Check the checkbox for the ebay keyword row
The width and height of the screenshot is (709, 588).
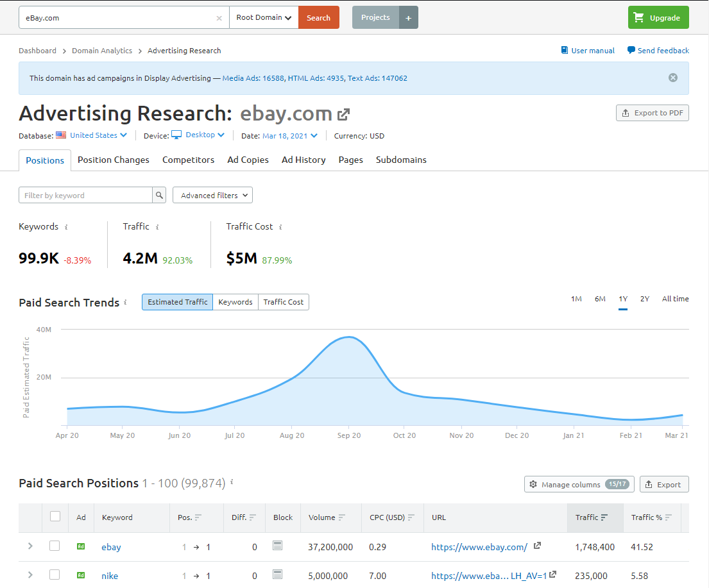click(x=55, y=546)
